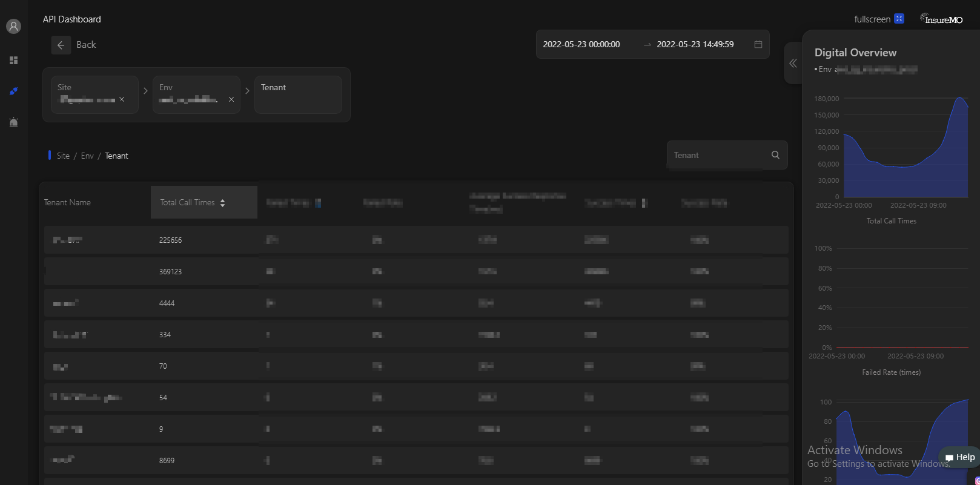Open the dashboard grid icon in sidebar
This screenshot has width=980, height=485.
tap(13, 60)
